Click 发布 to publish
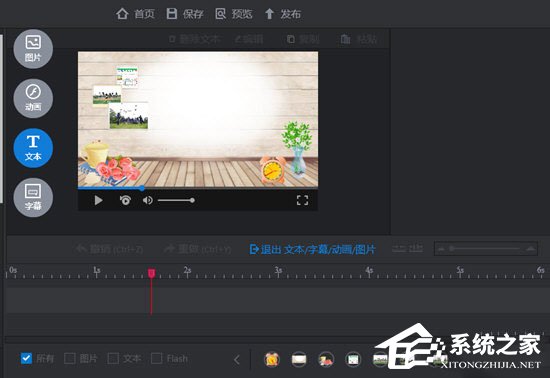The image size is (550, 378). (x=283, y=14)
